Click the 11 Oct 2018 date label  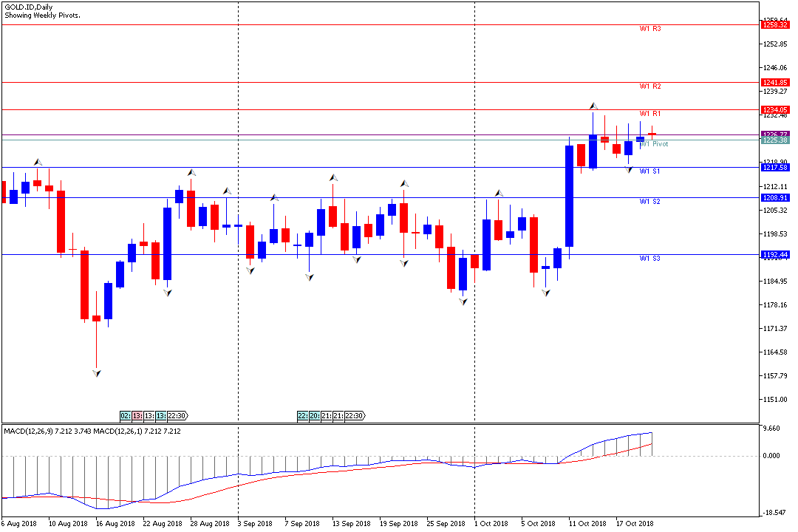point(587,523)
